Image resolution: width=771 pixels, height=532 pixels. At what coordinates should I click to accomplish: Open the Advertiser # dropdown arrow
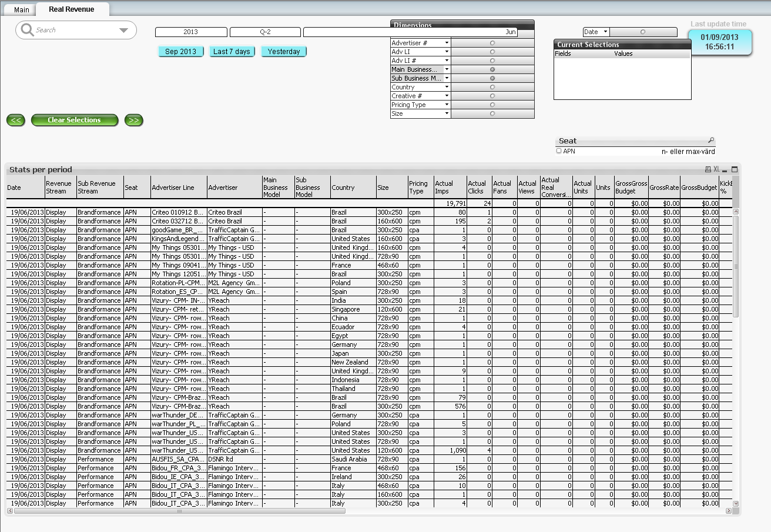(x=447, y=43)
